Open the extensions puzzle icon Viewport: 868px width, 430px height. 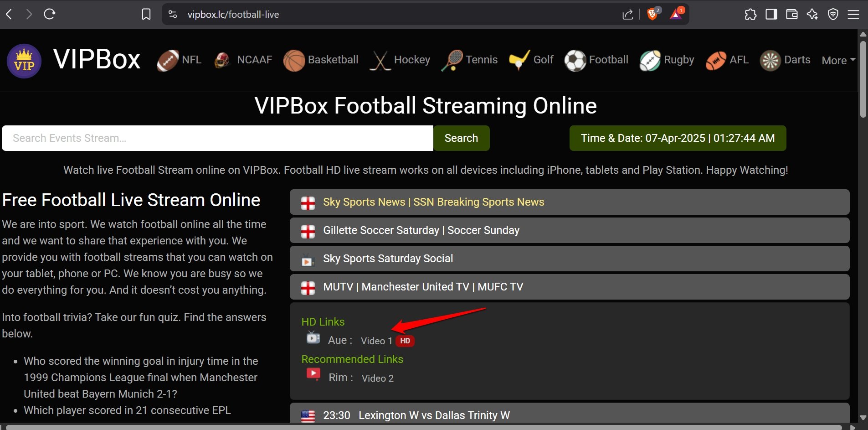point(750,15)
